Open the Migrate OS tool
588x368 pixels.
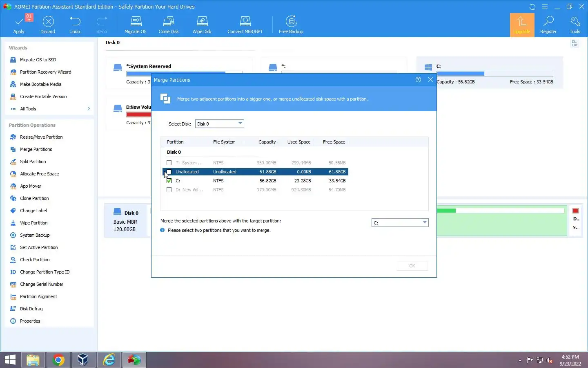[x=136, y=25]
